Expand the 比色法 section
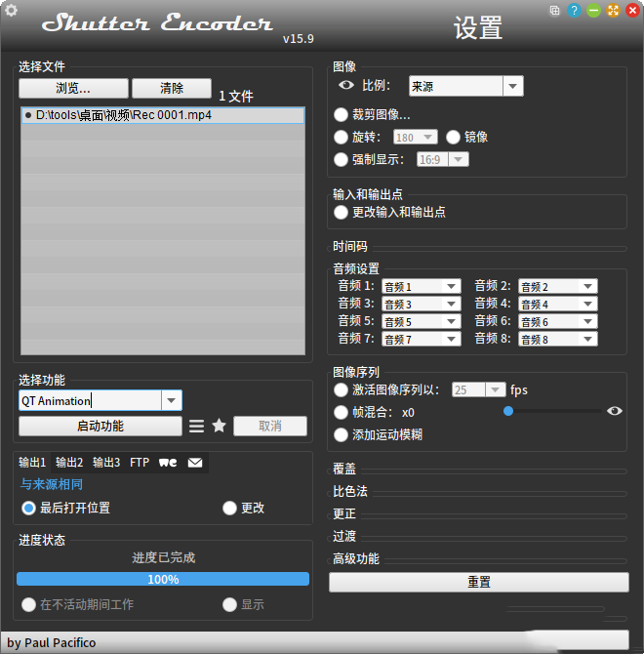Screen dimensions: 644x654 point(350,491)
